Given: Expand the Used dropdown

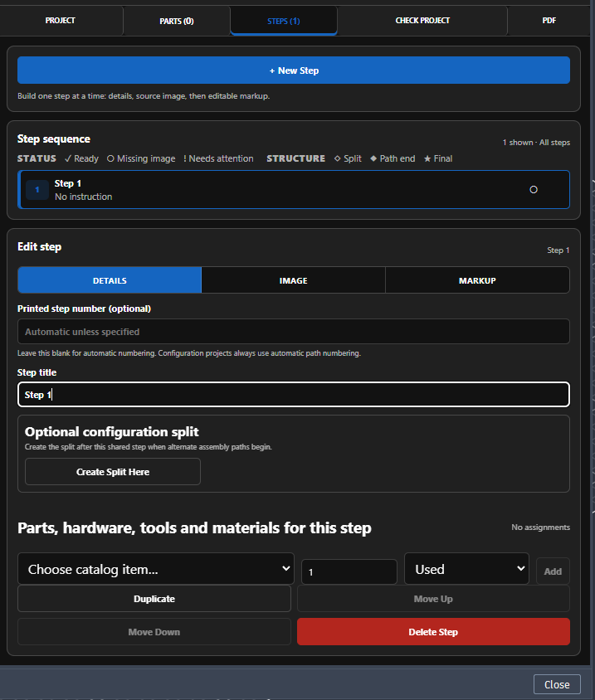Looking at the screenshot, I should [x=466, y=569].
